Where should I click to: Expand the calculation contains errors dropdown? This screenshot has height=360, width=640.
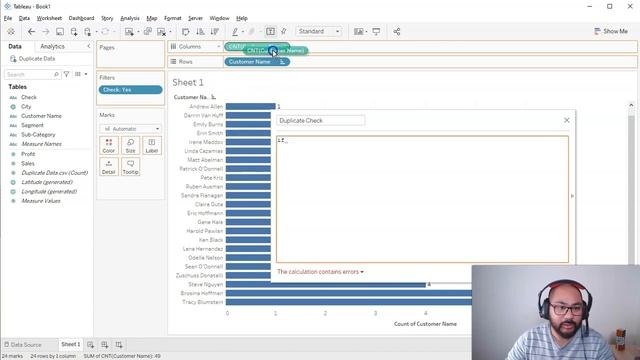pyautogui.click(x=320, y=272)
